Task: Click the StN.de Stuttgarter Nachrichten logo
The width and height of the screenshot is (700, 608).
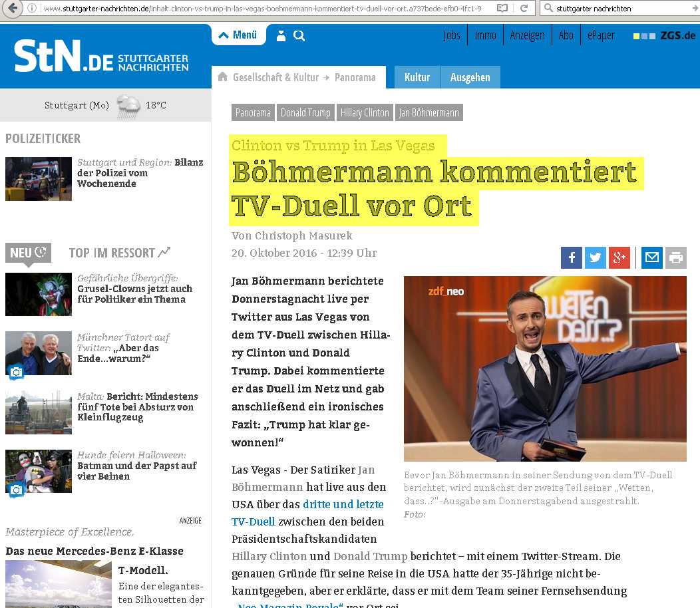Action: click(x=101, y=56)
